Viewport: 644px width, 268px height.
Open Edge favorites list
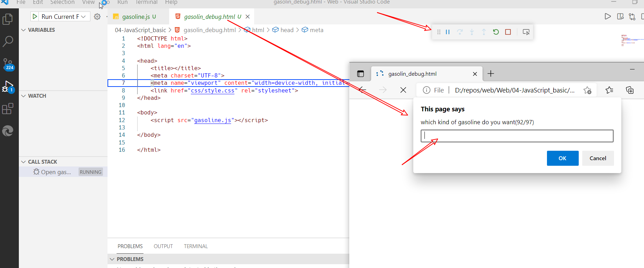(x=609, y=90)
